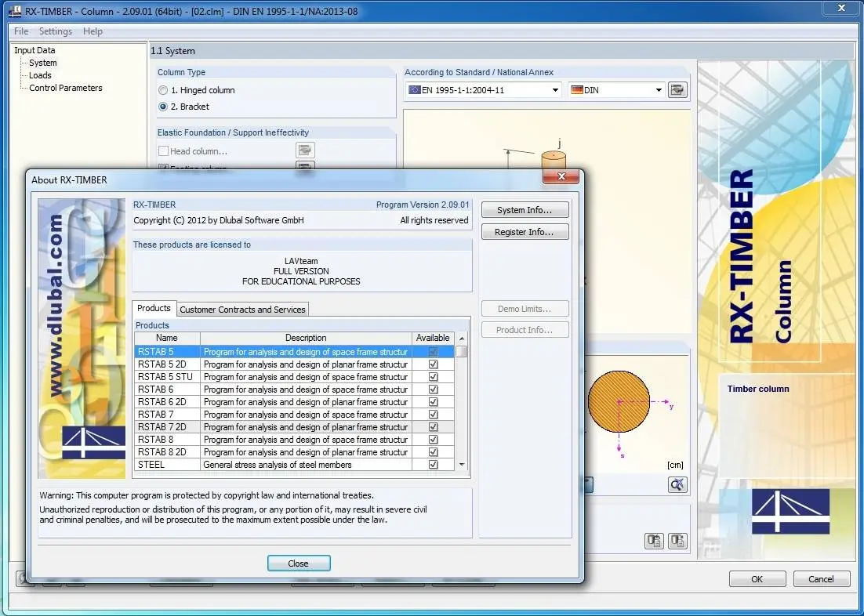Viewport: 864px width, 616px height.
Task: Open the Help menu
Action: pyautogui.click(x=93, y=31)
